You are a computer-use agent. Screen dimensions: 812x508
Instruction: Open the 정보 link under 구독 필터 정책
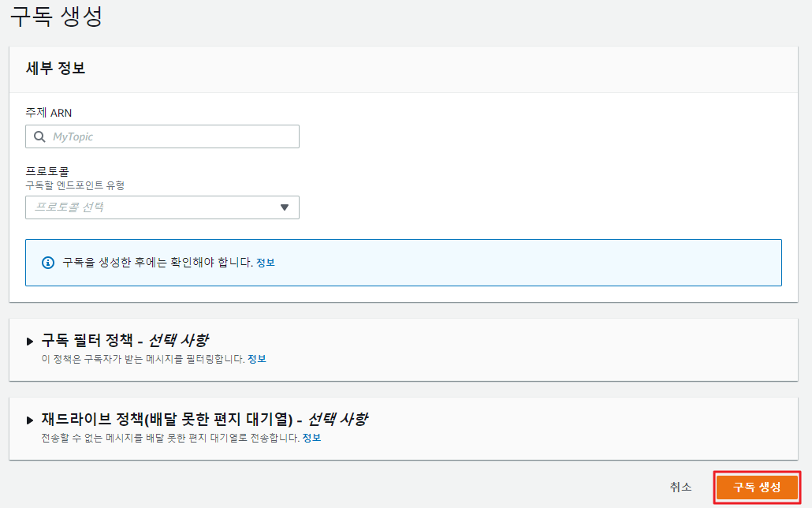click(x=257, y=359)
